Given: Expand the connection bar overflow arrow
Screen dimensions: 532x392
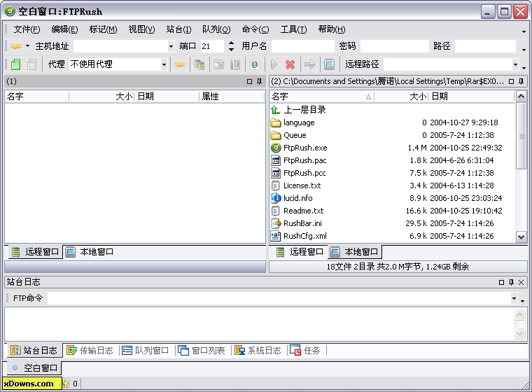Looking at the screenshot, I should [x=524, y=50].
